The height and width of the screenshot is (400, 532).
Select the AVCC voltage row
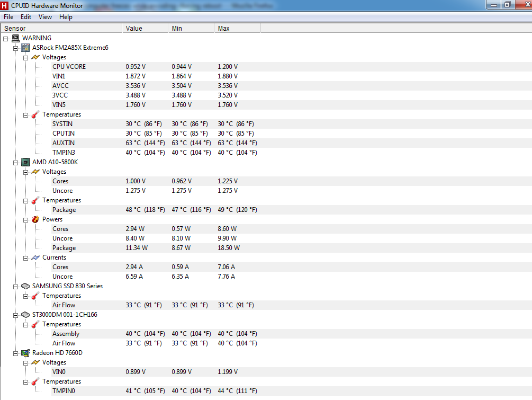292,86
